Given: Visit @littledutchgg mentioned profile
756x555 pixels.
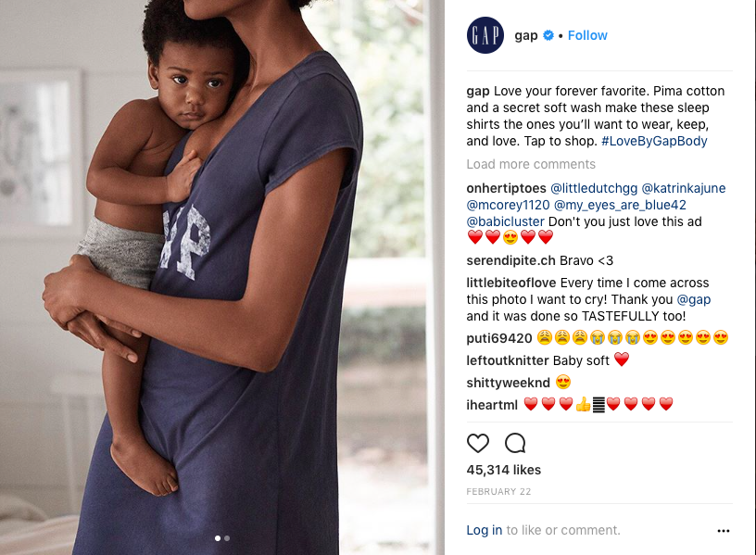Looking at the screenshot, I should (x=594, y=188).
